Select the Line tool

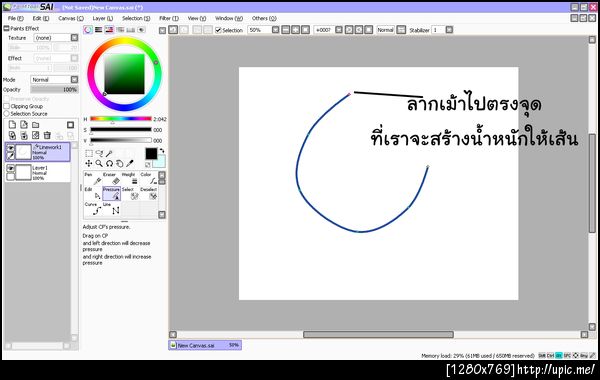111,209
